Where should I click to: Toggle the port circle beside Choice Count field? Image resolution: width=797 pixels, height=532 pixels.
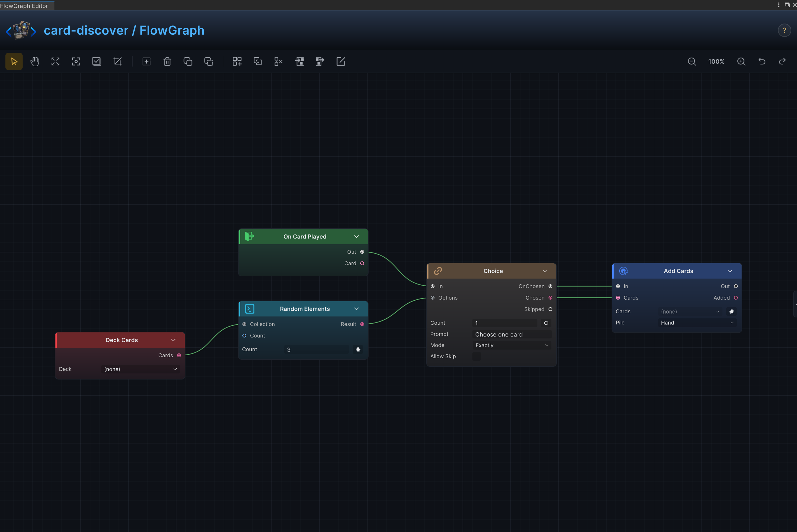pyautogui.click(x=546, y=323)
